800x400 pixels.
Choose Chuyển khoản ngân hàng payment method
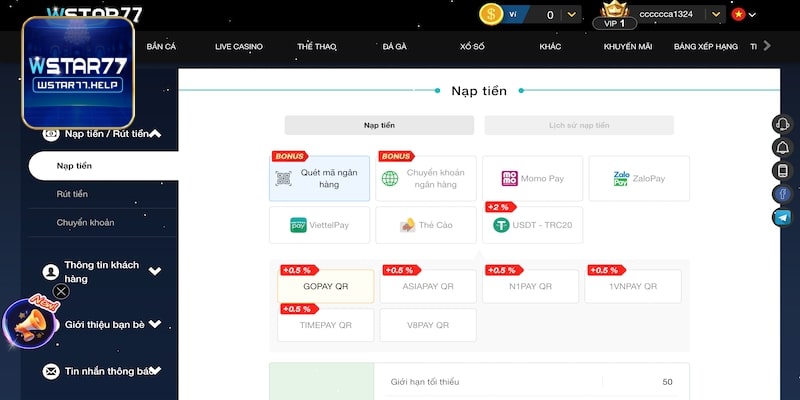coord(426,179)
